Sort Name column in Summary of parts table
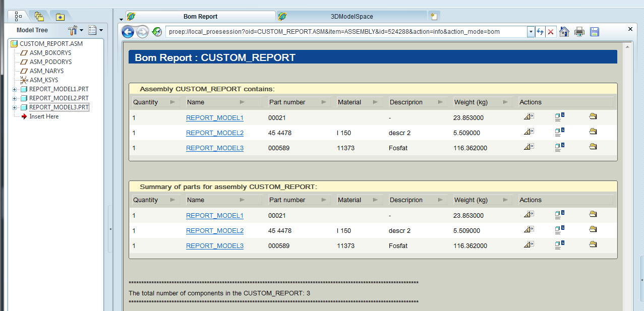Screen dimensions: 644x311 pyautogui.click(x=243, y=200)
